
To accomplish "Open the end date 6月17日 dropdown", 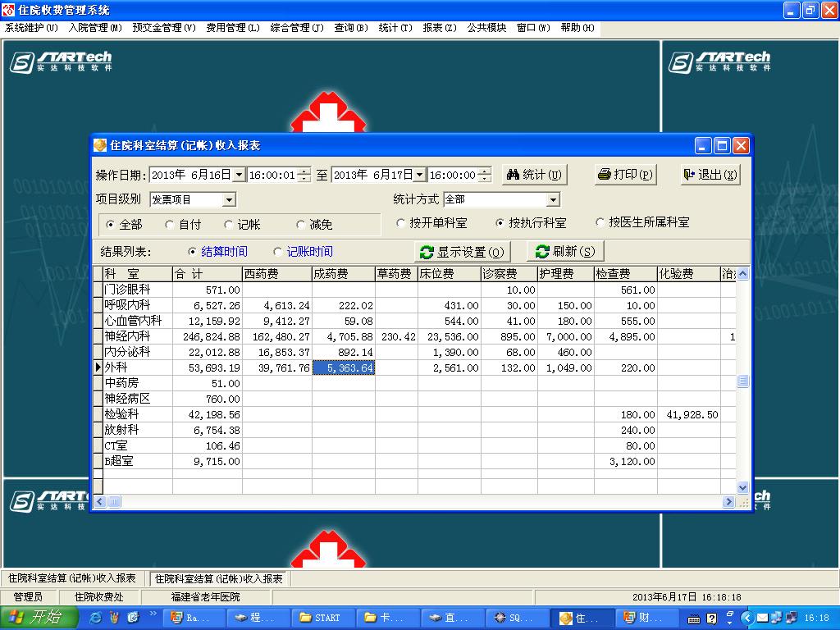I will [419, 175].
